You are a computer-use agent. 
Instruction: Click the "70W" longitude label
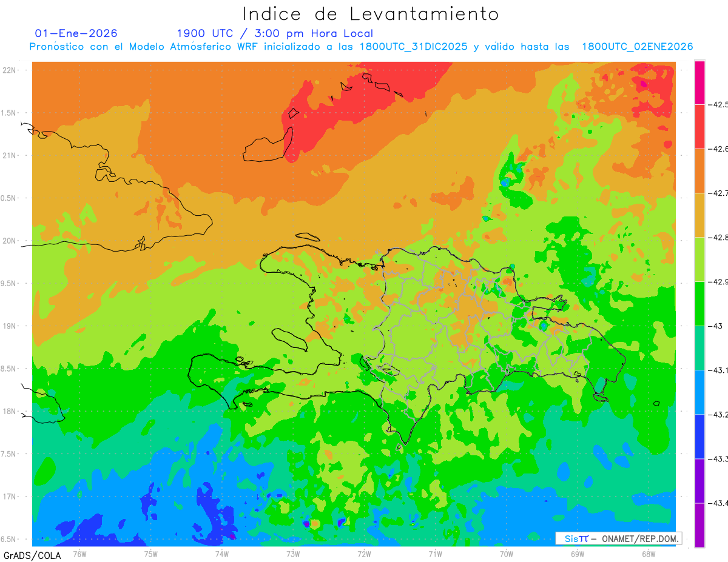click(x=507, y=554)
